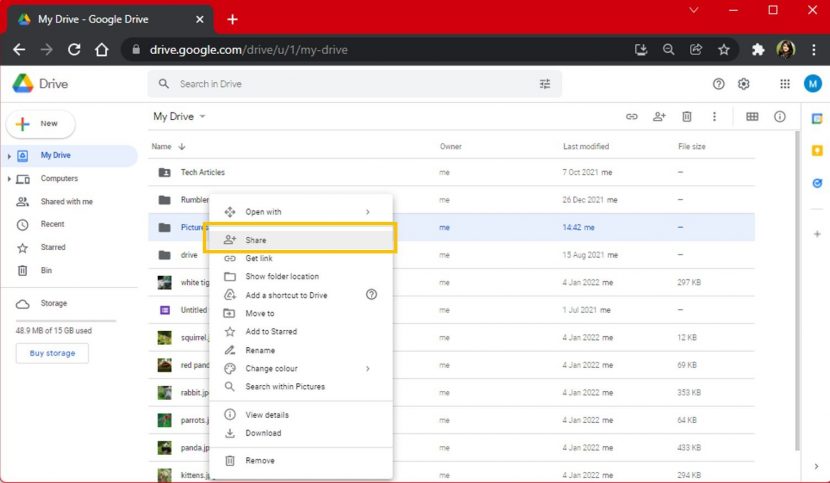Open the Help support icon
Screen dimensions: 830x483
(718, 84)
